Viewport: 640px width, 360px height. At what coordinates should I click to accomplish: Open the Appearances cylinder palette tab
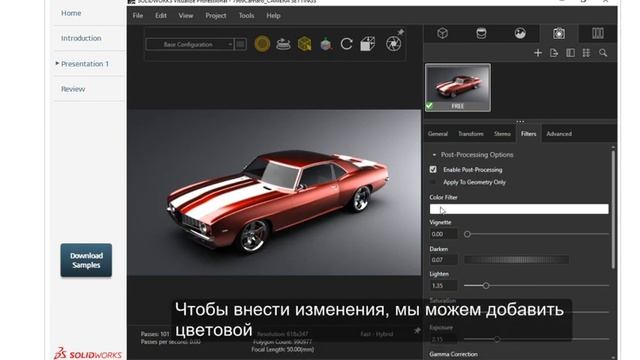481,33
